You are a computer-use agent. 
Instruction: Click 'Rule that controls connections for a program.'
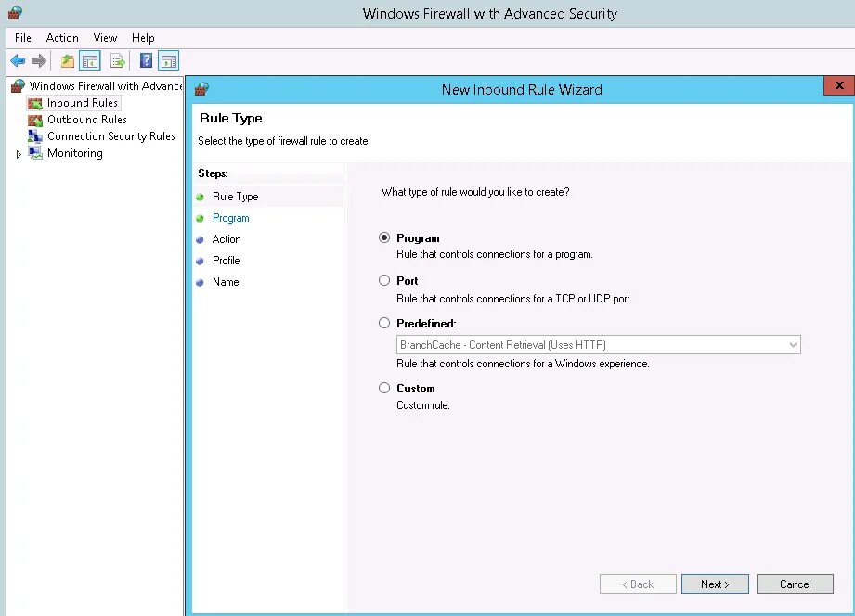[495, 254]
